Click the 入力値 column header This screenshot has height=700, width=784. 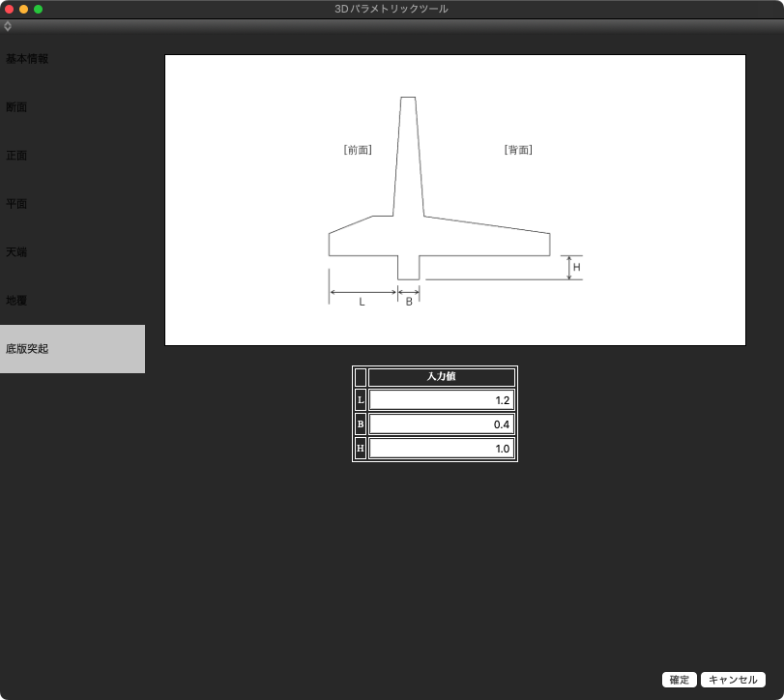click(441, 377)
